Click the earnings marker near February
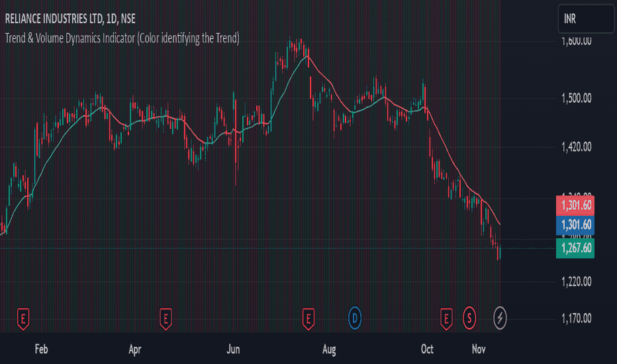 point(23,319)
